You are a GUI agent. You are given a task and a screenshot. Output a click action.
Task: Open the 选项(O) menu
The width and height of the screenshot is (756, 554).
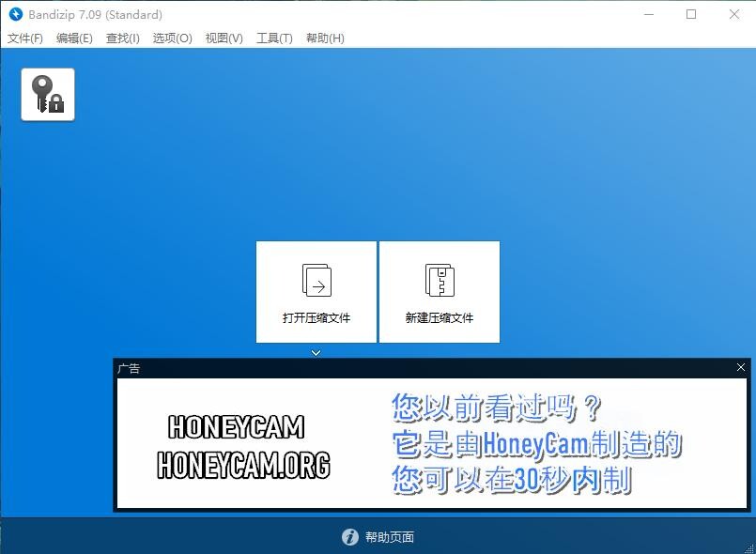click(173, 38)
